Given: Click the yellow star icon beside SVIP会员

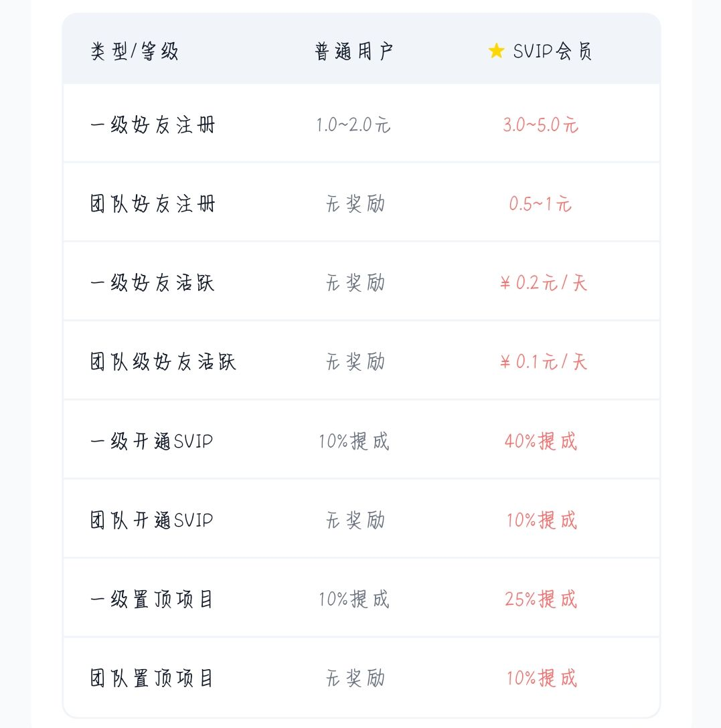Looking at the screenshot, I should pyautogui.click(x=496, y=52).
